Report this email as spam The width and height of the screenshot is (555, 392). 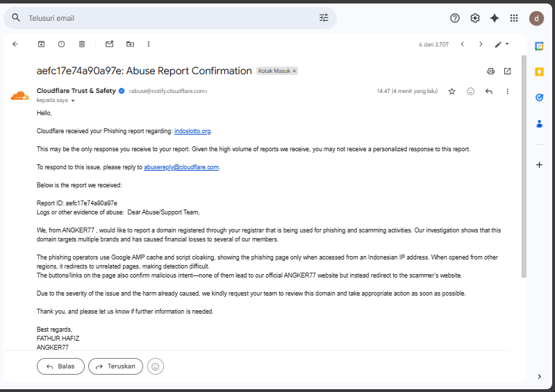pyautogui.click(x=62, y=44)
